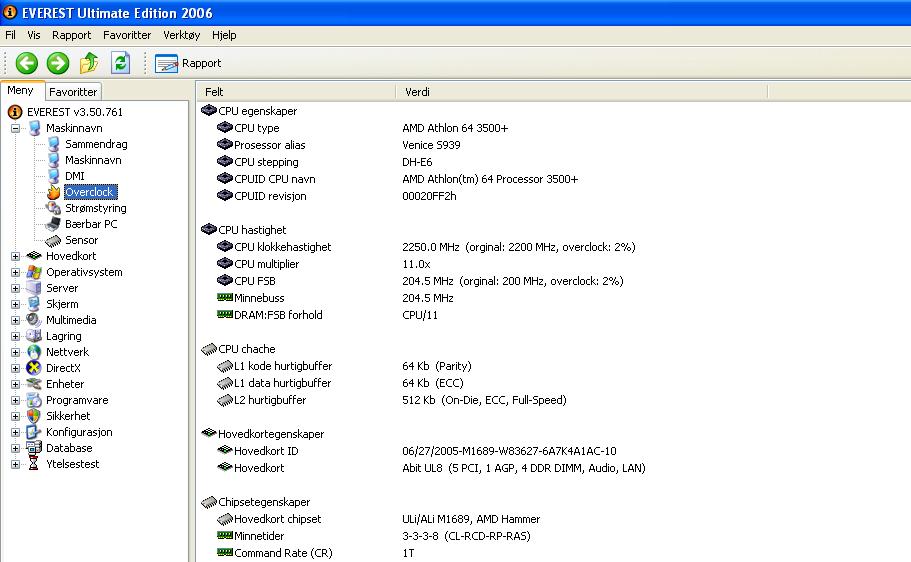Screen dimensions: 911x562
Task: Sort by the Verdi column header
Action: tap(582, 92)
